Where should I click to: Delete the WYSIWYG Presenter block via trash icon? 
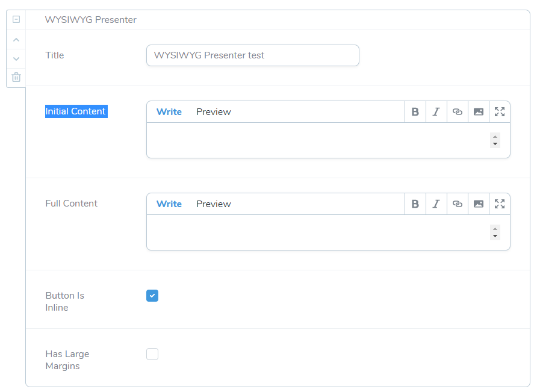[x=16, y=77]
